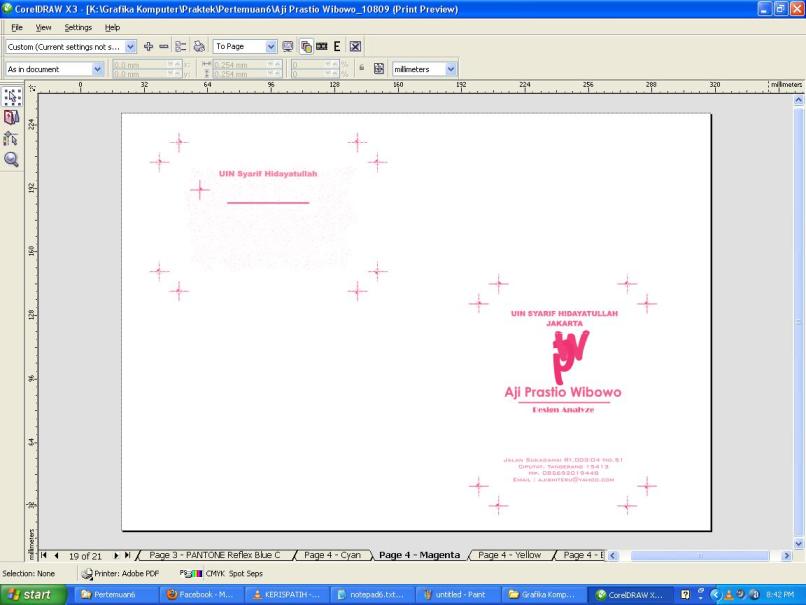This screenshot has height=605, width=806.
Task: Go to previous page arrow
Action: pos(57,555)
